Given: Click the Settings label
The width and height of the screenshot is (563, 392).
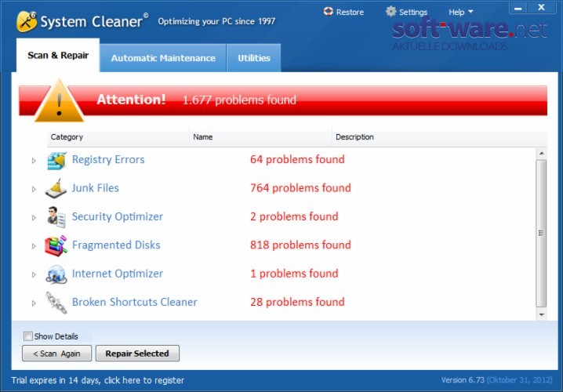Looking at the screenshot, I should [x=413, y=13].
